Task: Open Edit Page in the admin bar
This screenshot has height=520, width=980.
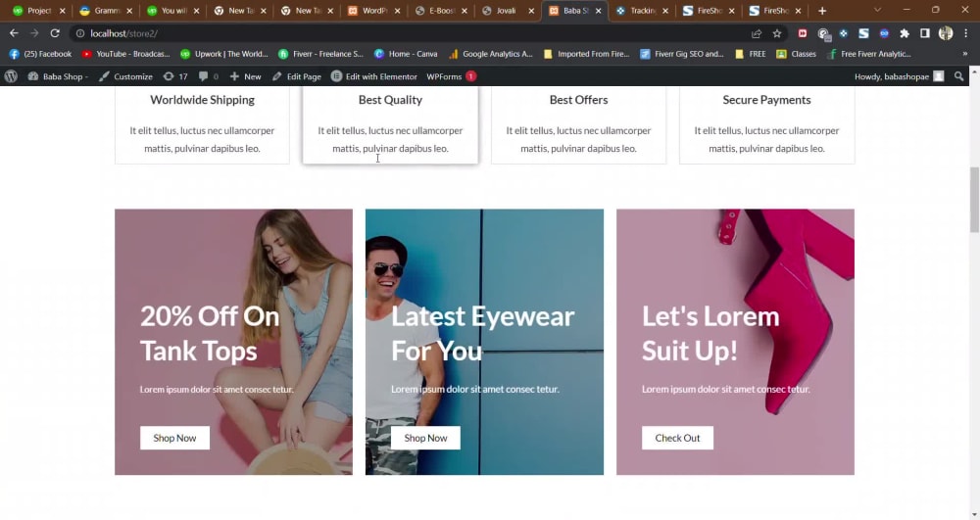Action: pyautogui.click(x=297, y=76)
